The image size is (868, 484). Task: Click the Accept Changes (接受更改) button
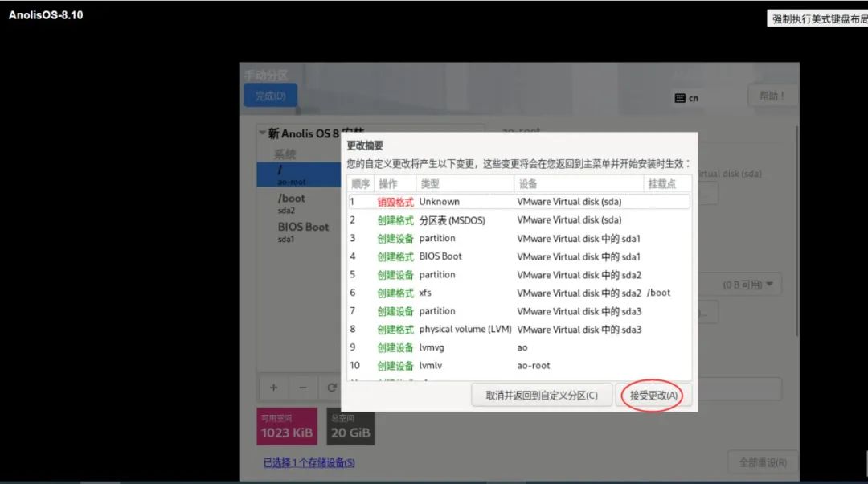click(x=653, y=396)
